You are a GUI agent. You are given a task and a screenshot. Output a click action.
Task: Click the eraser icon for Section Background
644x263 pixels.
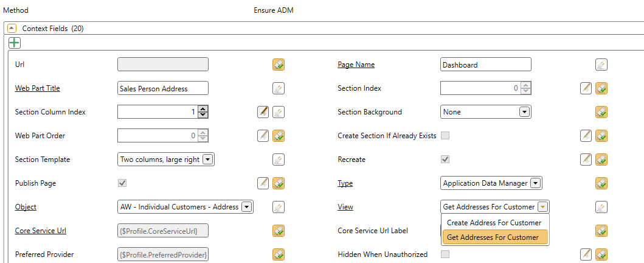tap(601, 112)
